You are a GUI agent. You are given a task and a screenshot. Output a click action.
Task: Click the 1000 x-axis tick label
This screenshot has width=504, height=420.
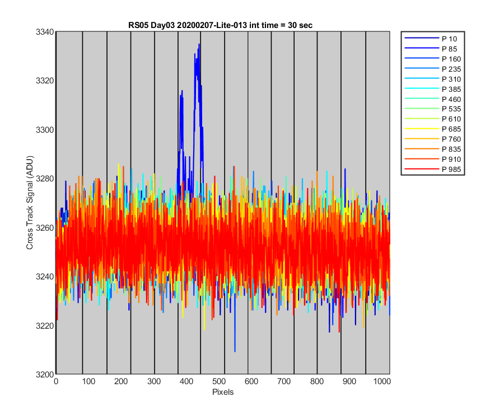(382, 381)
